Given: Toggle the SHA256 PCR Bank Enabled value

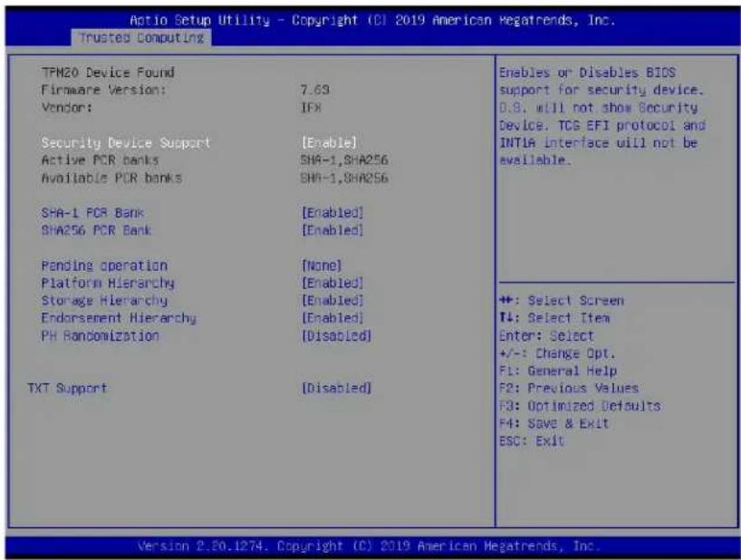Looking at the screenshot, I should click(x=332, y=230).
